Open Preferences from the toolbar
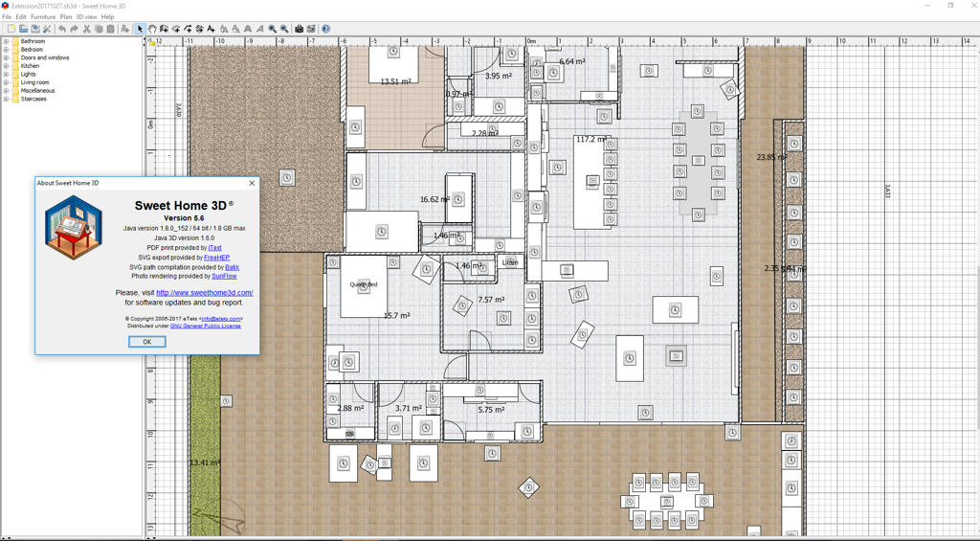This screenshot has height=541, width=980. click(46, 29)
